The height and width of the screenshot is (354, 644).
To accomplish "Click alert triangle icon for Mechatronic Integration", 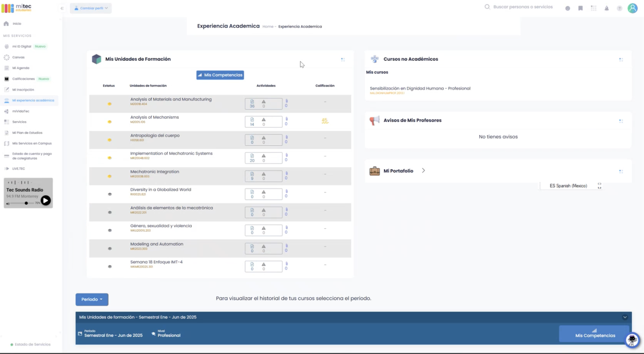I will click(263, 174).
